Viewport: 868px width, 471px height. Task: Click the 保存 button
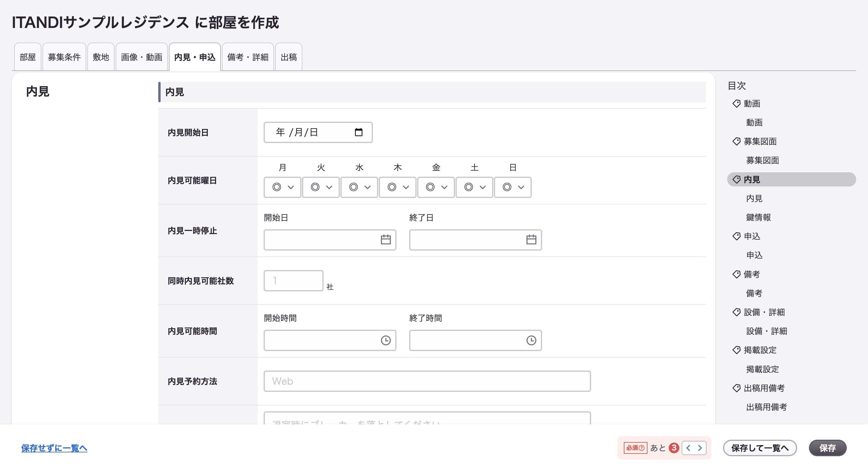(x=828, y=448)
